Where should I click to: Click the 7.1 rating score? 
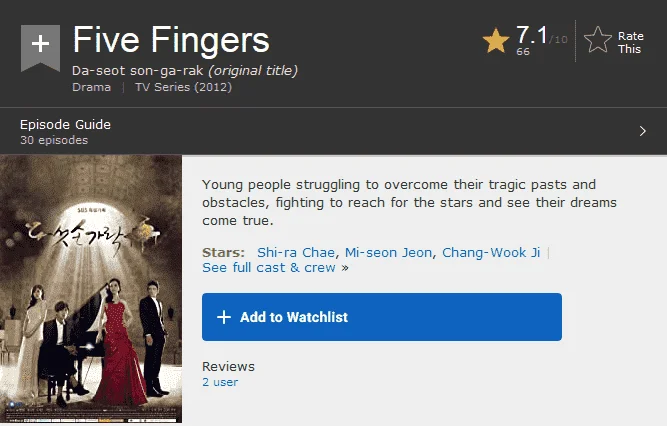[532, 34]
